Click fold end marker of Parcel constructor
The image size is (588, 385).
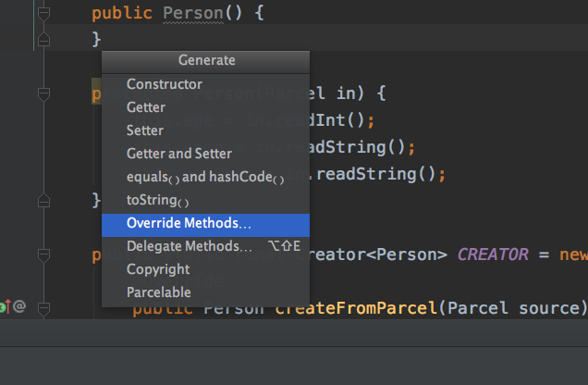[x=43, y=199]
